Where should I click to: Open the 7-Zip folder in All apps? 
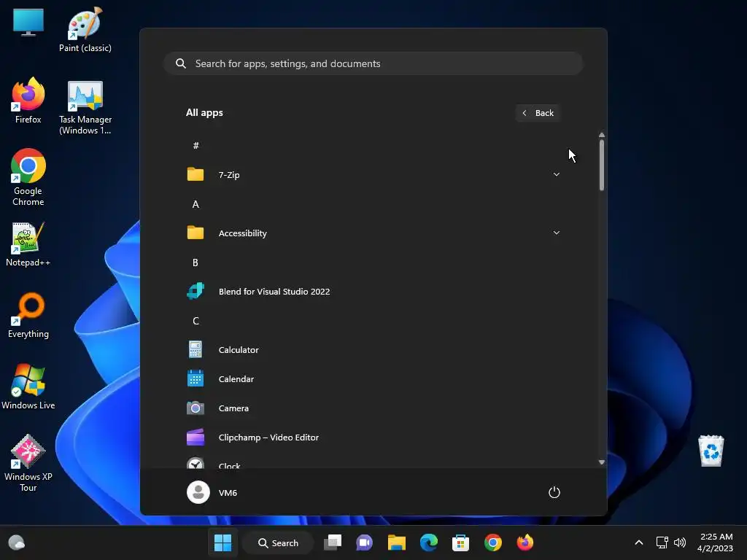373,175
